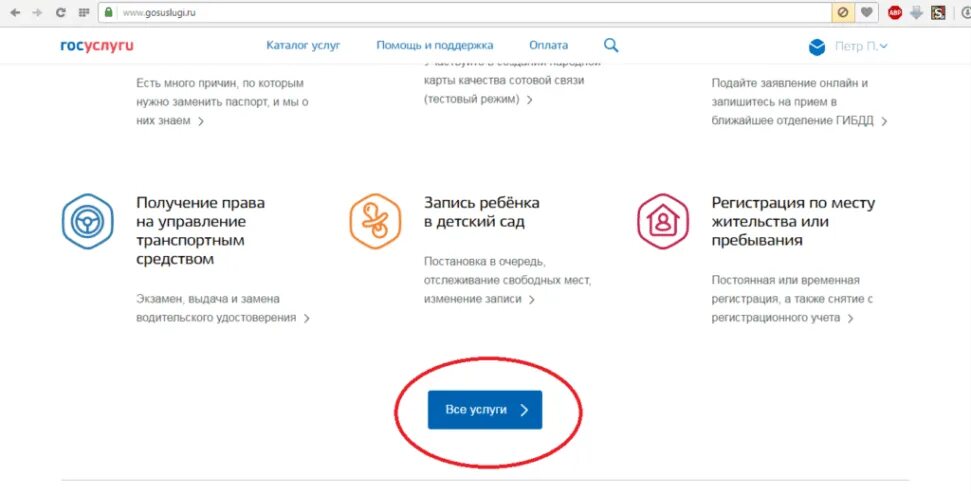This screenshot has height=494, width=971.
Task: Open the apps grid icon in the browser toolbar
Action: pyautogui.click(x=83, y=13)
